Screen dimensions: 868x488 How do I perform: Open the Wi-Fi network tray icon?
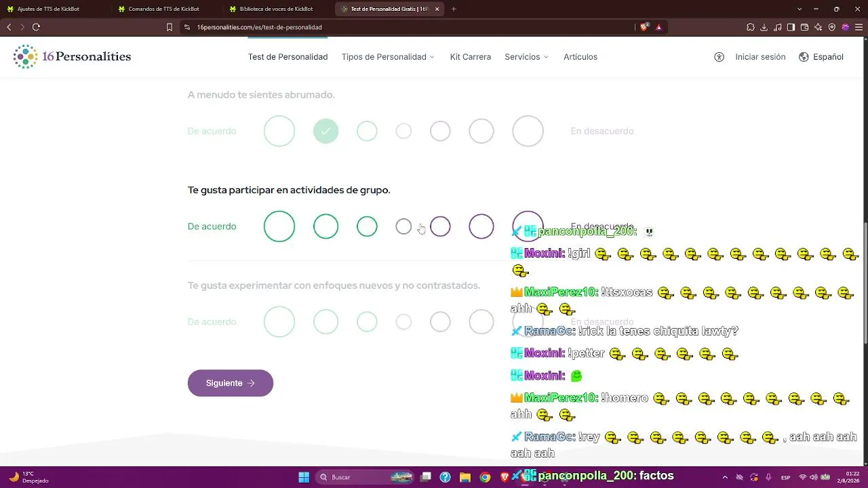click(803, 477)
